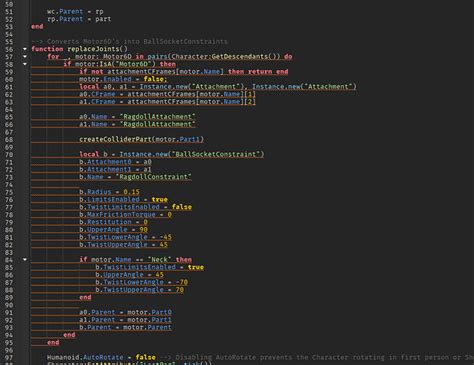The width and height of the screenshot is (474, 365).
Task: Click the 45 UpperAngle value on line 86
Action: pyautogui.click(x=160, y=275)
